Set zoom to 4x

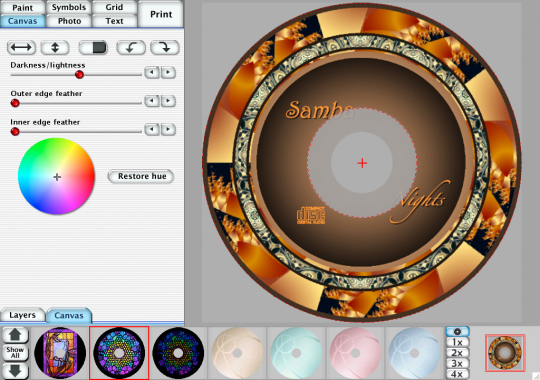[457, 374]
